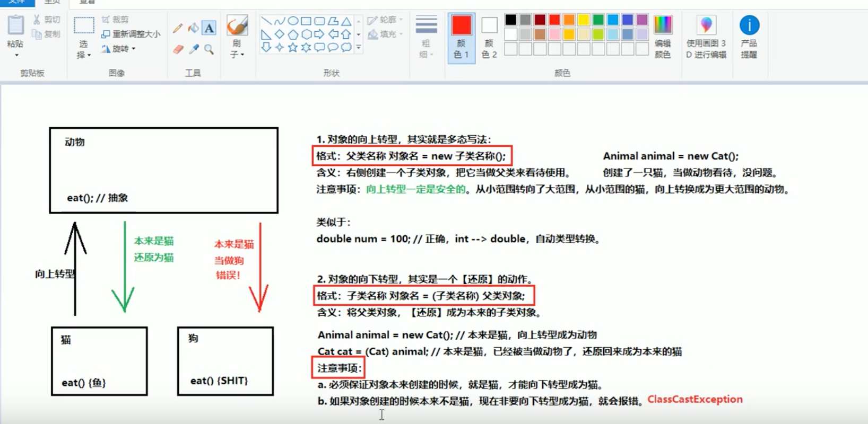Image resolution: width=868 pixels, height=424 pixels.
Task: Select the Eraser tool
Action: (178, 49)
